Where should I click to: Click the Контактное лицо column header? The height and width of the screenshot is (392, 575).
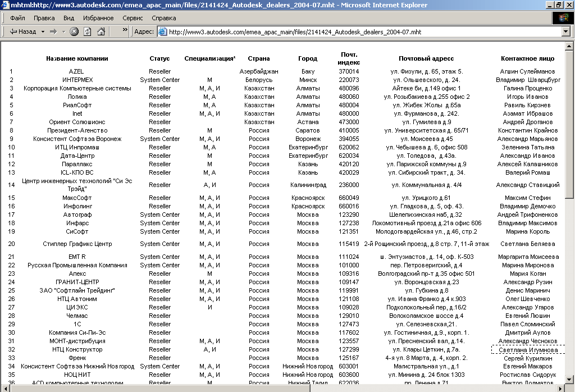528,58
